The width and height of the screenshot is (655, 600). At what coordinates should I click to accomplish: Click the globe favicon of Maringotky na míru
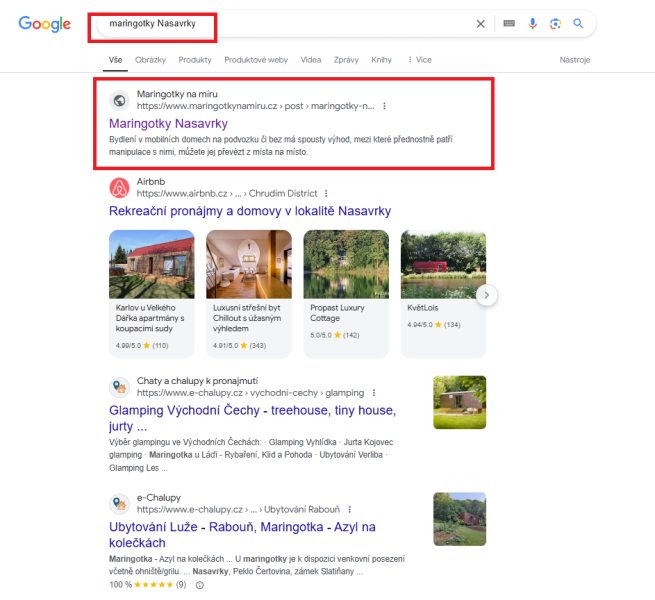tap(119, 100)
